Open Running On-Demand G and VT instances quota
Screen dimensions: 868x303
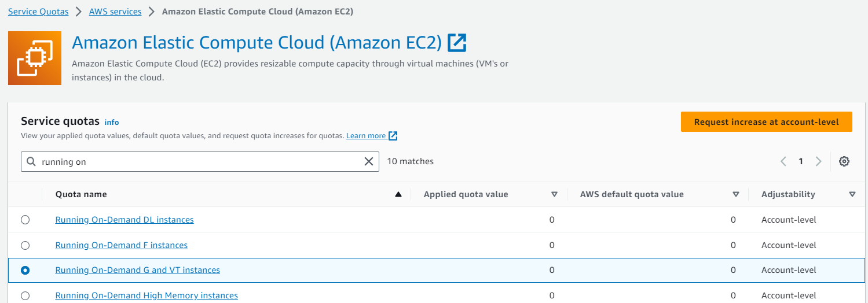(x=138, y=270)
